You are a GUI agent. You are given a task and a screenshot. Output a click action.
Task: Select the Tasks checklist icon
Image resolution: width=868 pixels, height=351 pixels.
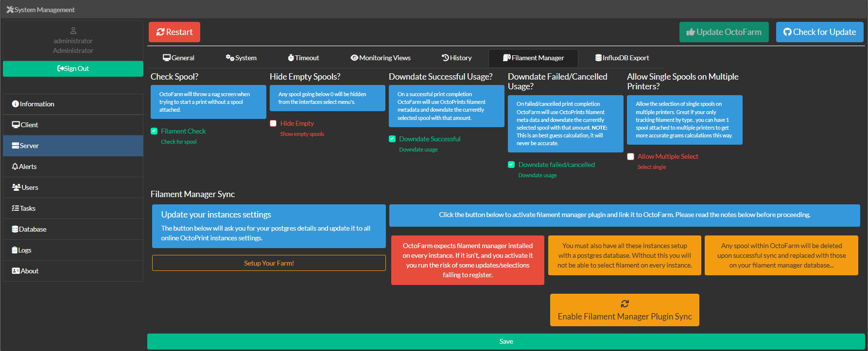click(x=16, y=208)
